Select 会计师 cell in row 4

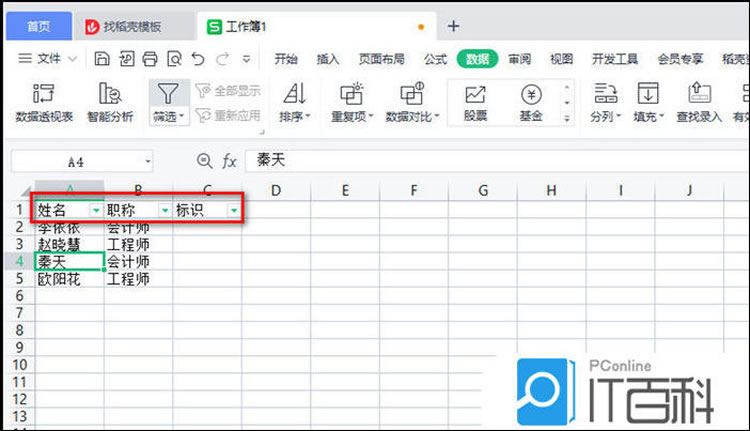(x=138, y=262)
